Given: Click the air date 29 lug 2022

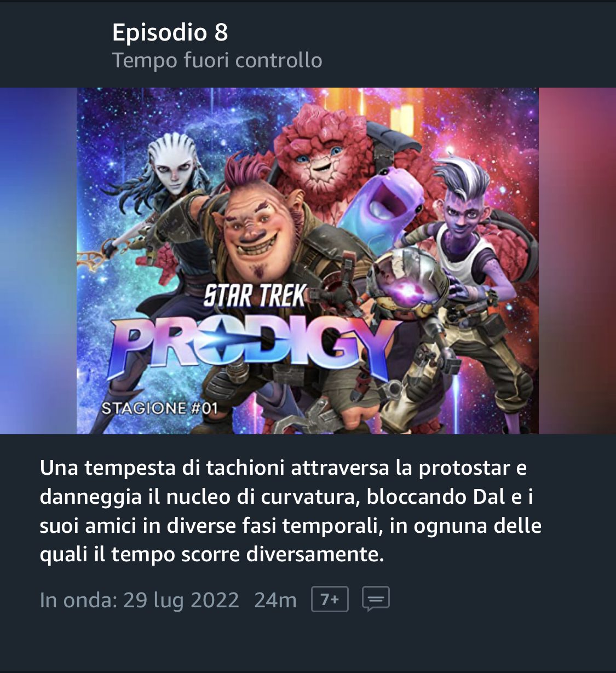Looking at the screenshot, I should click(x=181, y=600).
